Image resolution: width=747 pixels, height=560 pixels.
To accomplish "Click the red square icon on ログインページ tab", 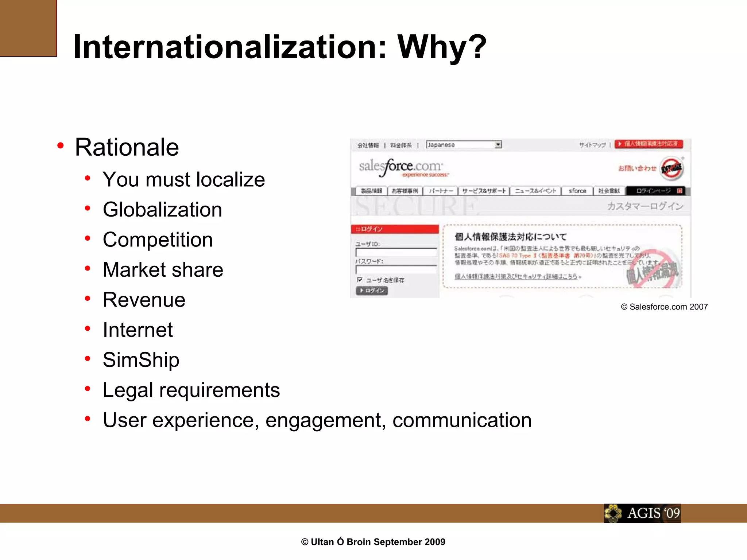I will [x=680, y=191].
